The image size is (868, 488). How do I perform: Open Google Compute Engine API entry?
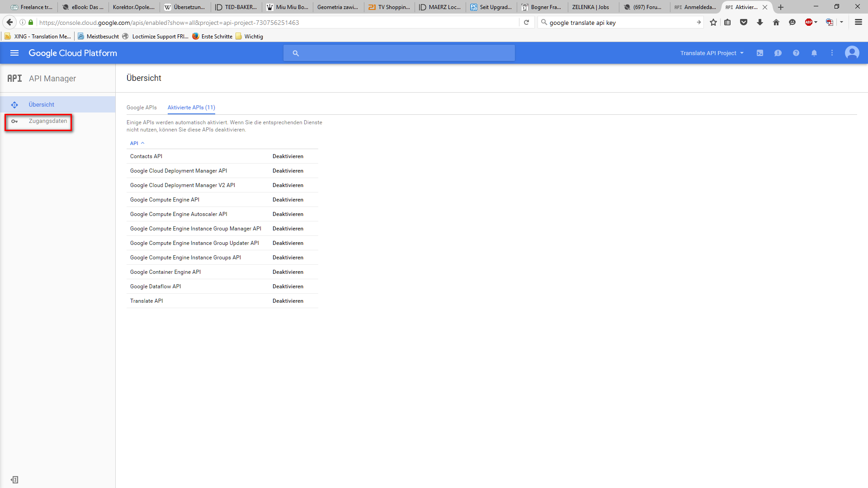click(165, 200)
